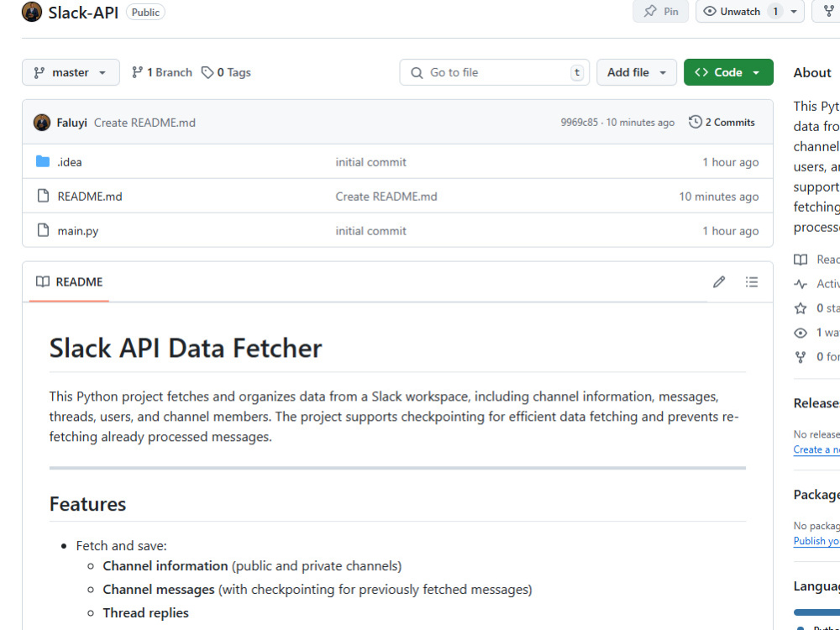Viewport: 840px width, 630px height.
Task: Click the Pin repository button
Action: coord(660,11)
